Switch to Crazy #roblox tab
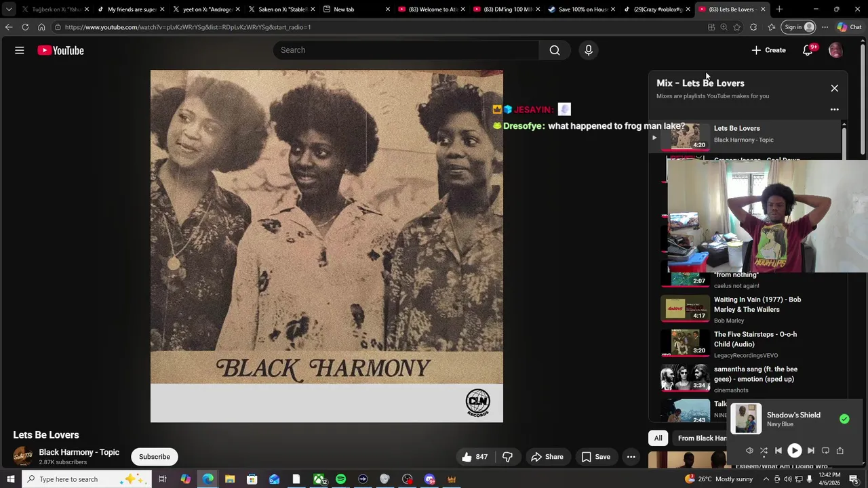 click(x=656, y=9)
